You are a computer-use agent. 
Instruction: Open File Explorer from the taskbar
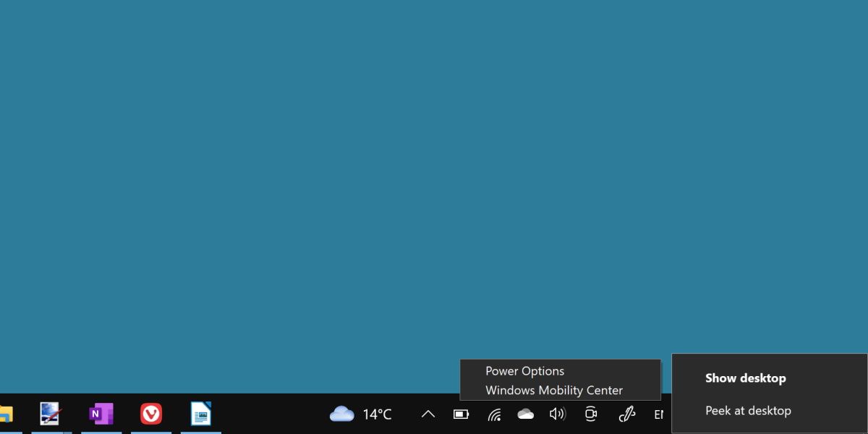pyautogui.click(x=6, y=414)
